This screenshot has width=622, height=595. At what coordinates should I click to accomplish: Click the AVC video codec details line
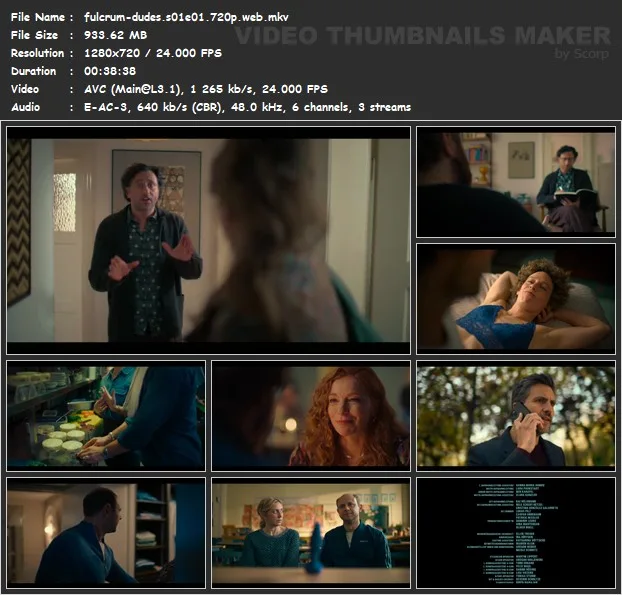tap(199, 89)
